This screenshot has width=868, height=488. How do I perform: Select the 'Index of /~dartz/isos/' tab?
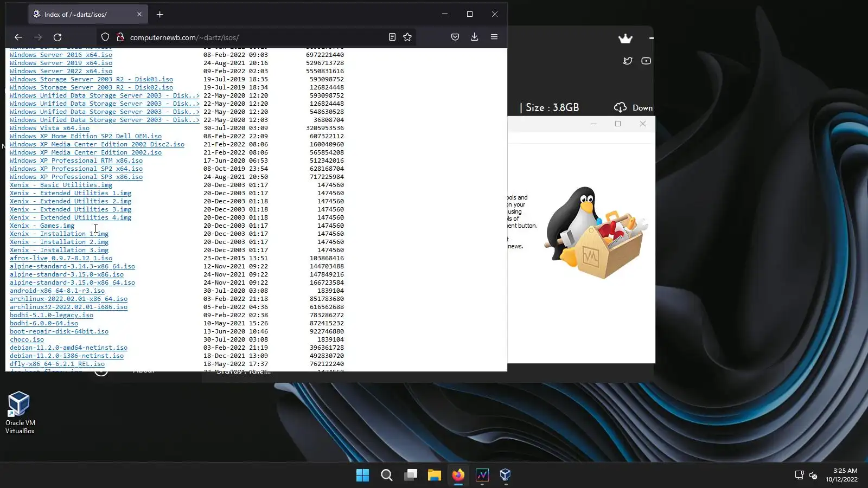(87, 15)
